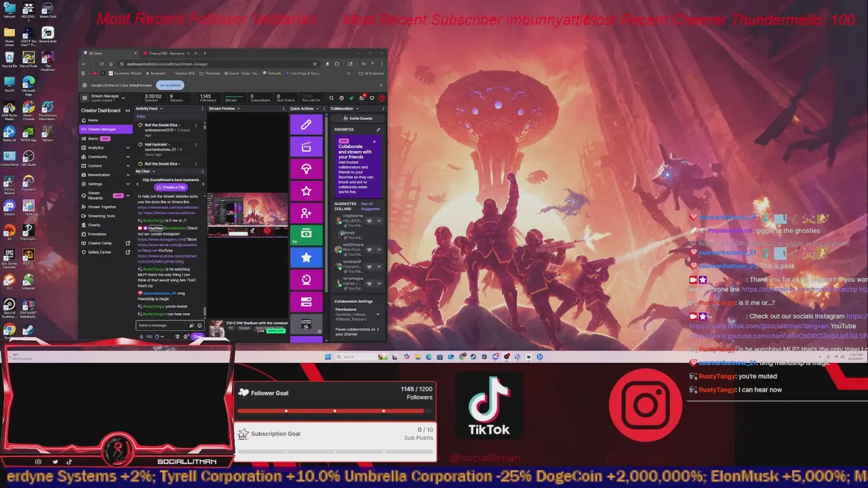This screenshot has width=868, height=488.
Task: Click Set as default browser button
Action: pyautogui.click(x=170, y=85)
